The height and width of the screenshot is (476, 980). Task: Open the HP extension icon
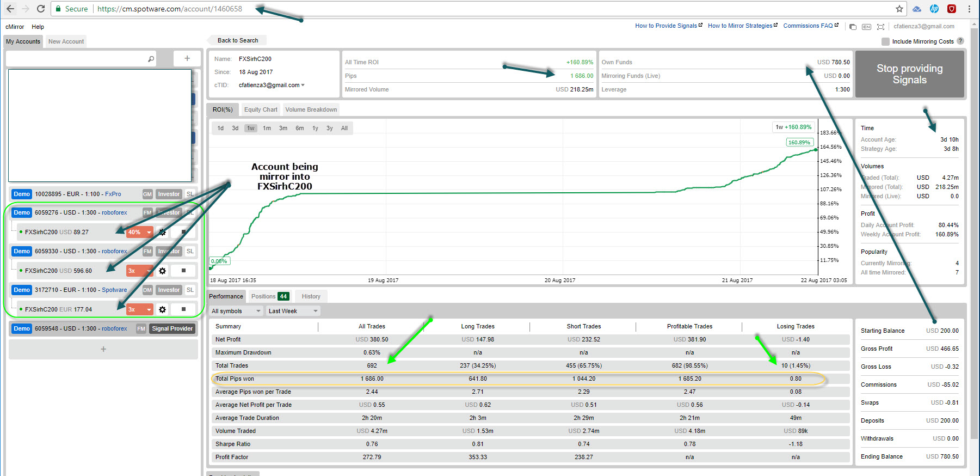[934, 9]
